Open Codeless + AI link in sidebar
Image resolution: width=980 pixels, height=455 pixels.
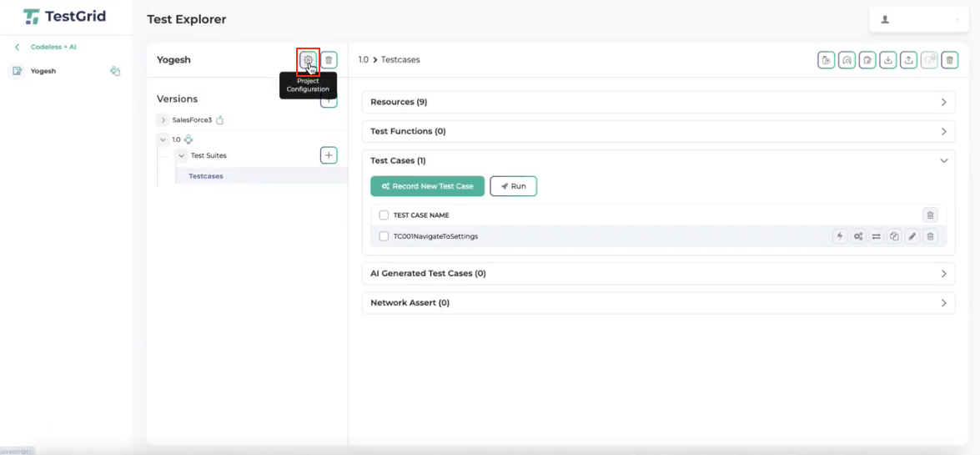pyautogui.click(x=53, y=47)
